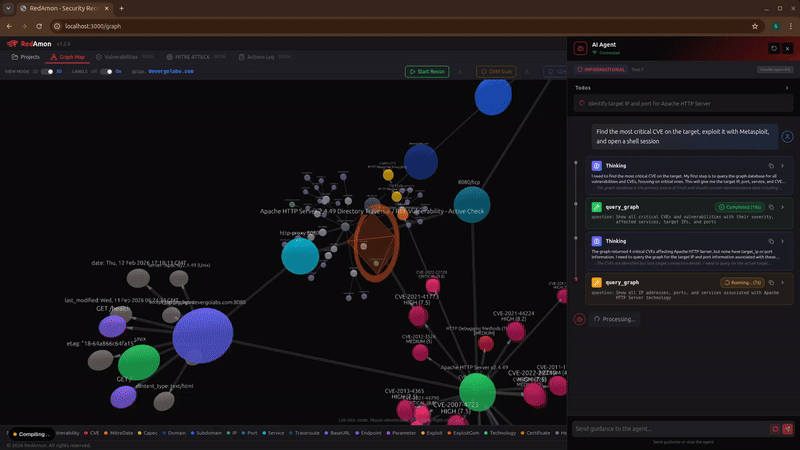The height and width of the screenshot is (450, 800).
Task: Open a new browser tab
Action: click(x=121, y=8)
